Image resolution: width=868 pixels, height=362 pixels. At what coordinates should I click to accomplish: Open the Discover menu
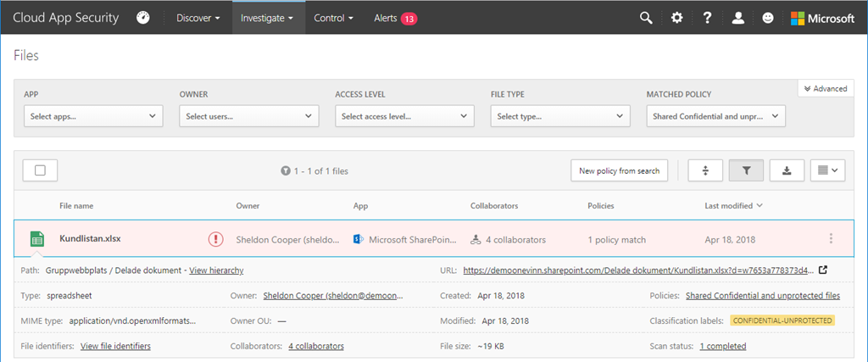coord(198,18)
